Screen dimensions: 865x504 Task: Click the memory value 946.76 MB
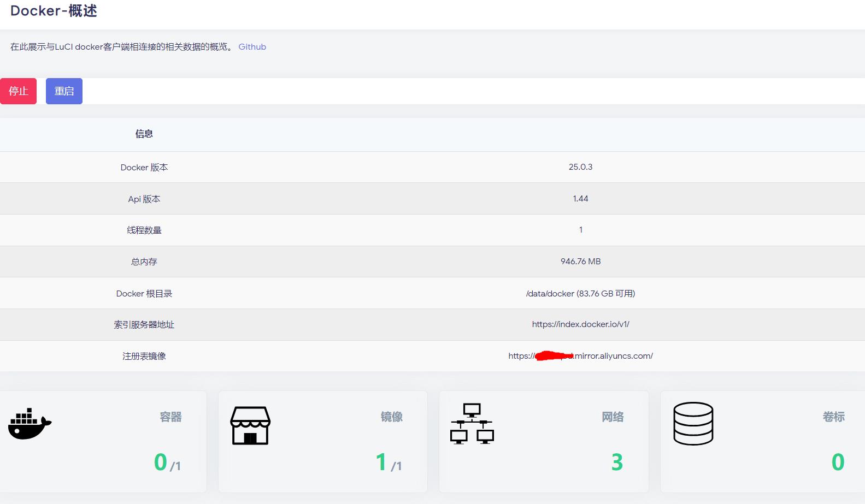pyautogui.click(x=580, y=262)
